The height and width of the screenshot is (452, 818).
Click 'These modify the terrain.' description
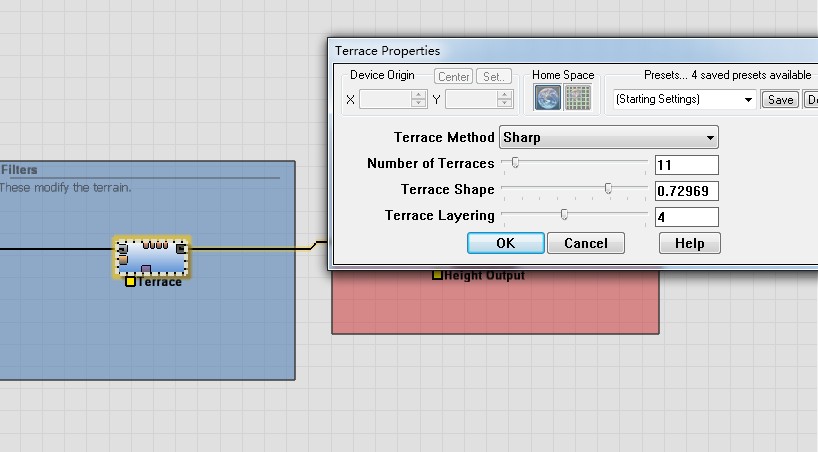[x=65, y=187]
